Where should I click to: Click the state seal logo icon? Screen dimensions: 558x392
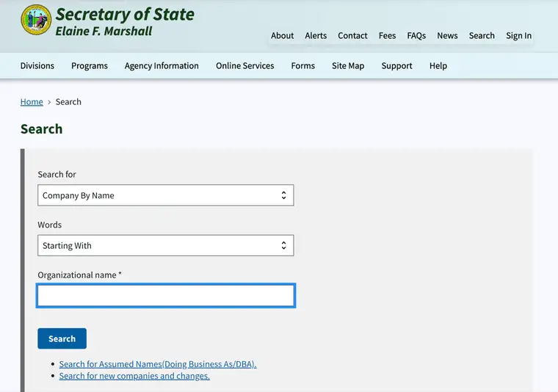tap(36, 20)
